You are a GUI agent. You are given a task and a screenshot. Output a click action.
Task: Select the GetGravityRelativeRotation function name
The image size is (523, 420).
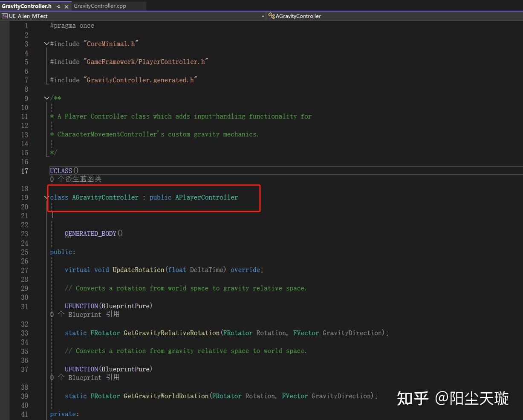[171, 333]
